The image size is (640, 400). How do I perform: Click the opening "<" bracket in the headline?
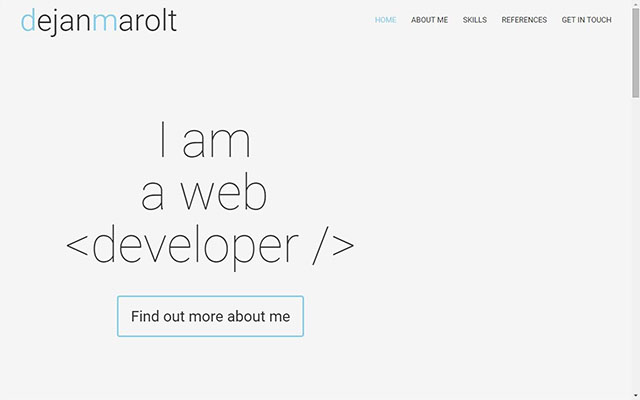click(x=78, y=247)
